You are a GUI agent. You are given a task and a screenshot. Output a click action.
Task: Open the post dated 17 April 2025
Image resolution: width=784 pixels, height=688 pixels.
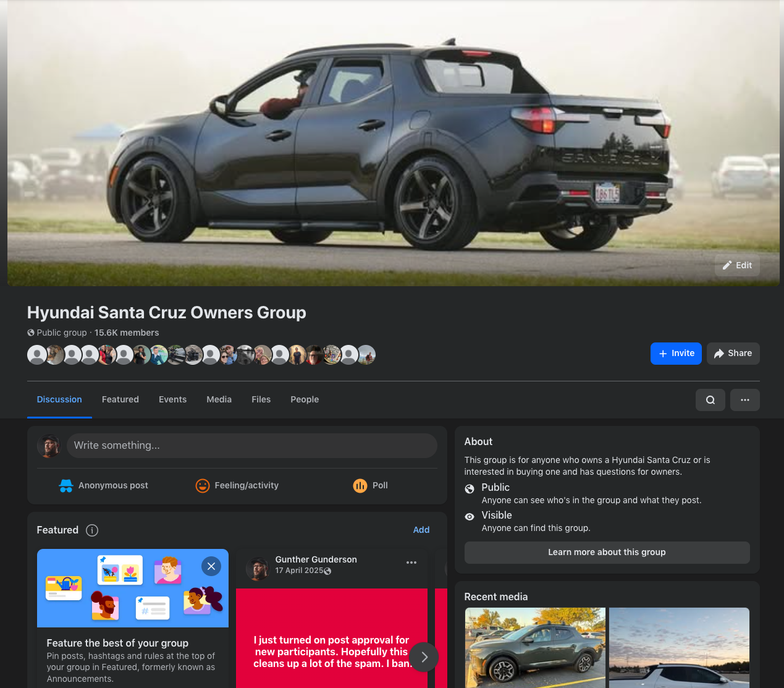[299, 571]
